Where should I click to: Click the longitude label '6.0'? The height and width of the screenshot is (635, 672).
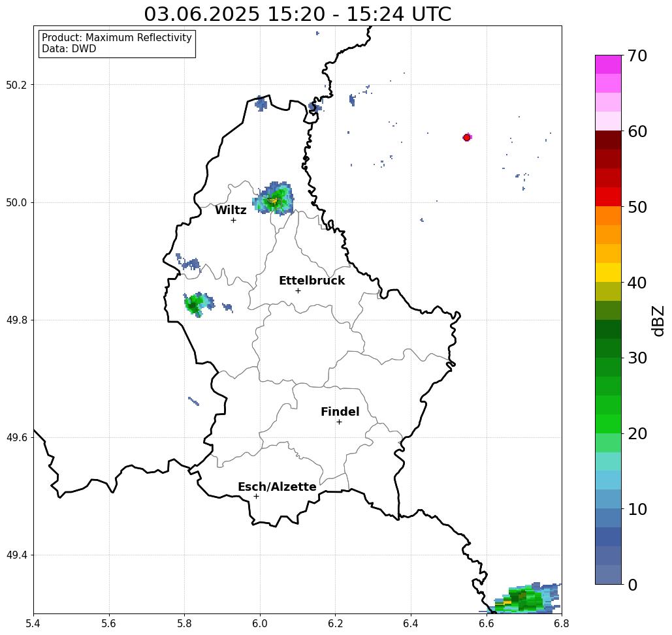pyautogui.click(x=260, y=623)
